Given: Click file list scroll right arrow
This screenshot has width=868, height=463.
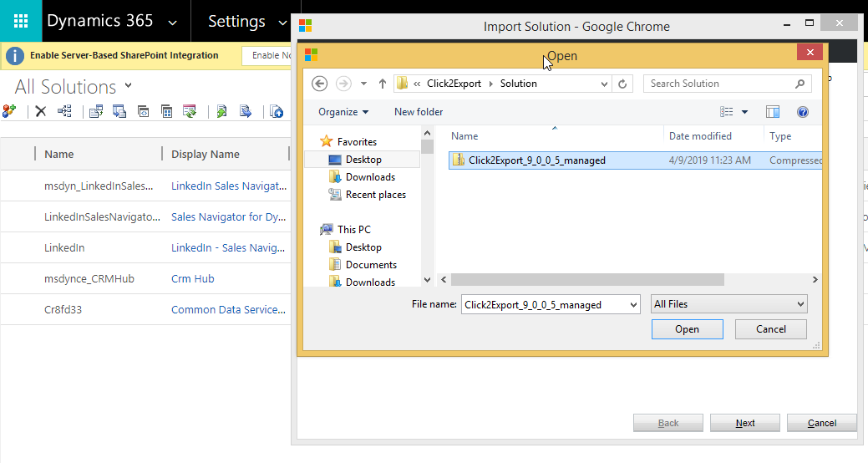Looking at the screenshot, I should 815,280.
